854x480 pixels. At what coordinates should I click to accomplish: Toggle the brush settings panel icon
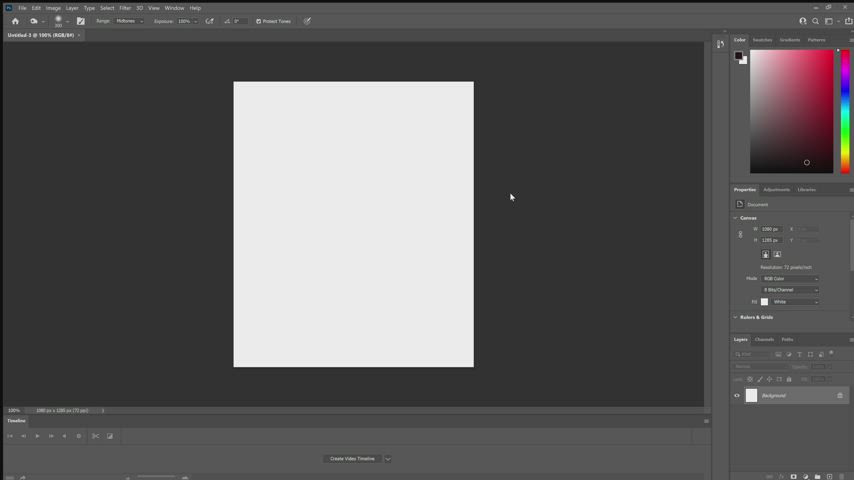pyautogui.click(x=81, y=21)
